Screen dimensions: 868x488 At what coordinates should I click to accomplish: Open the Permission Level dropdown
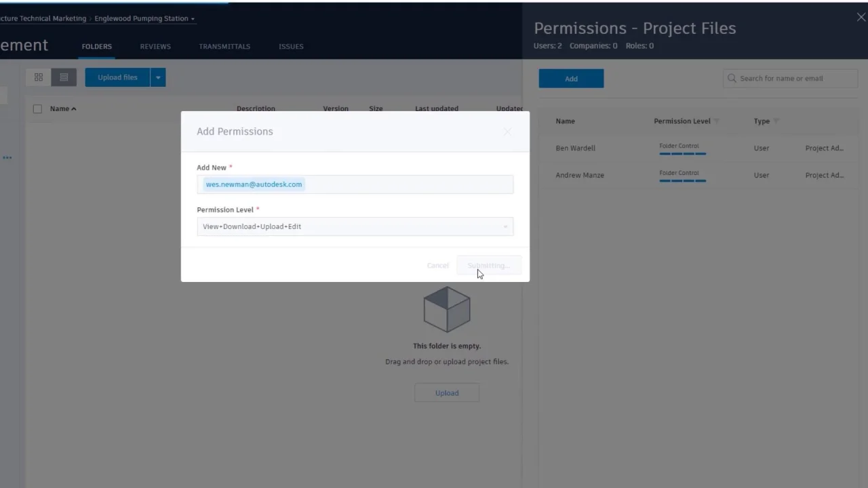[x=355, y=226]
